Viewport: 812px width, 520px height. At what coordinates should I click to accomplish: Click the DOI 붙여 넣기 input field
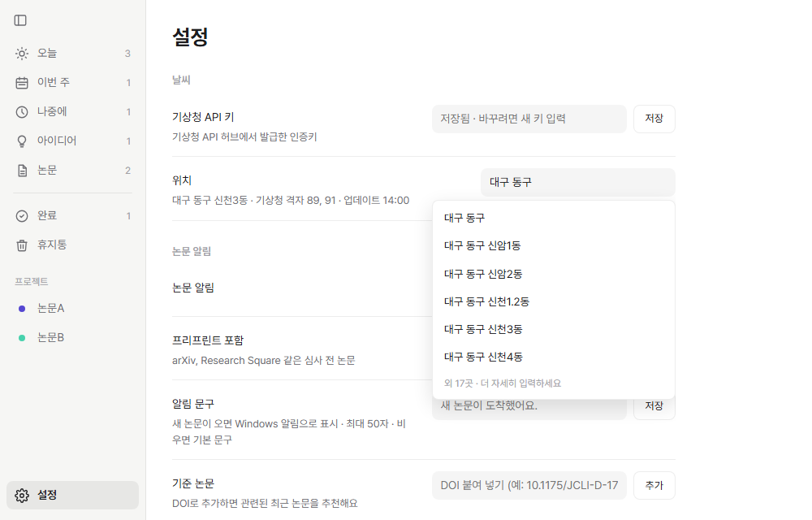529,485
